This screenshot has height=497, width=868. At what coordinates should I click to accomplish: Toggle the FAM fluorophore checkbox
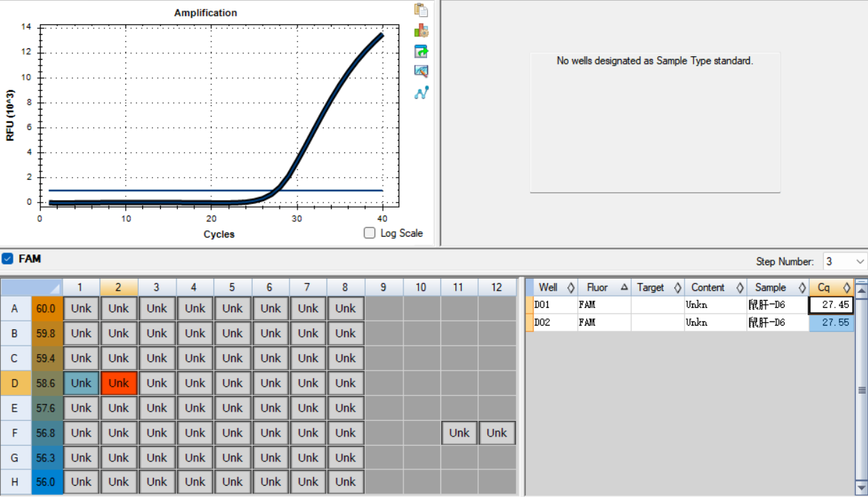tap(8, 259)
